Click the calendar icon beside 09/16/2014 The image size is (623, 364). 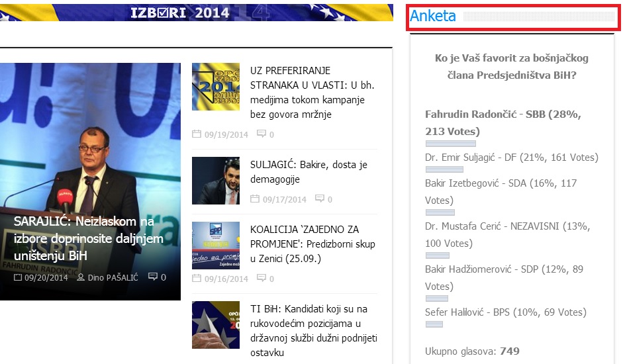196,279
